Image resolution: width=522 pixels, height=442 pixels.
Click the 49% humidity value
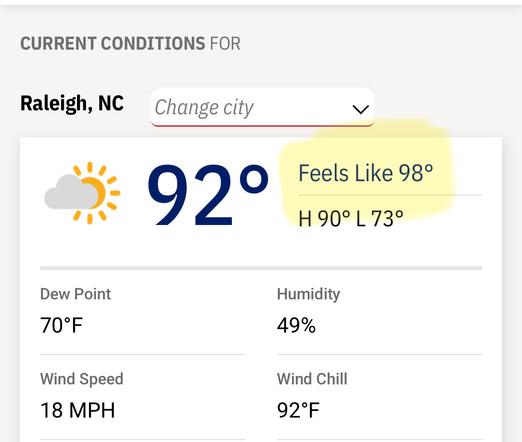(296, 325)
